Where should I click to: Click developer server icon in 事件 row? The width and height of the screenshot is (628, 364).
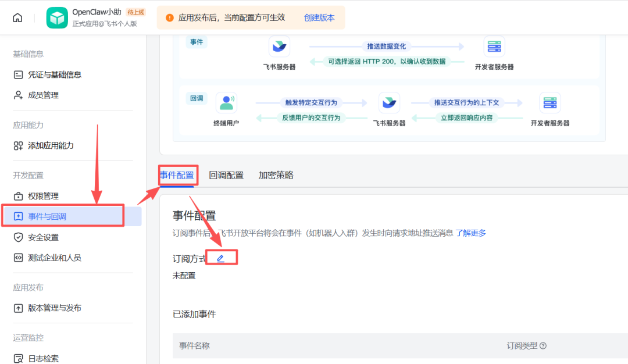point(494,47)
